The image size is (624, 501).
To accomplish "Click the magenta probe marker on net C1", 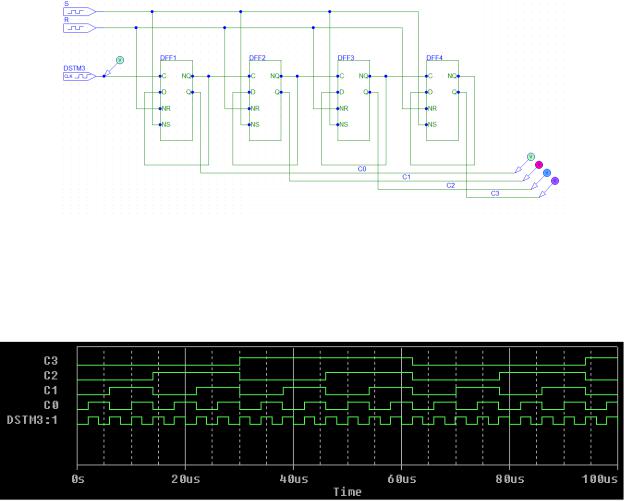I will (x=539, y=165).
